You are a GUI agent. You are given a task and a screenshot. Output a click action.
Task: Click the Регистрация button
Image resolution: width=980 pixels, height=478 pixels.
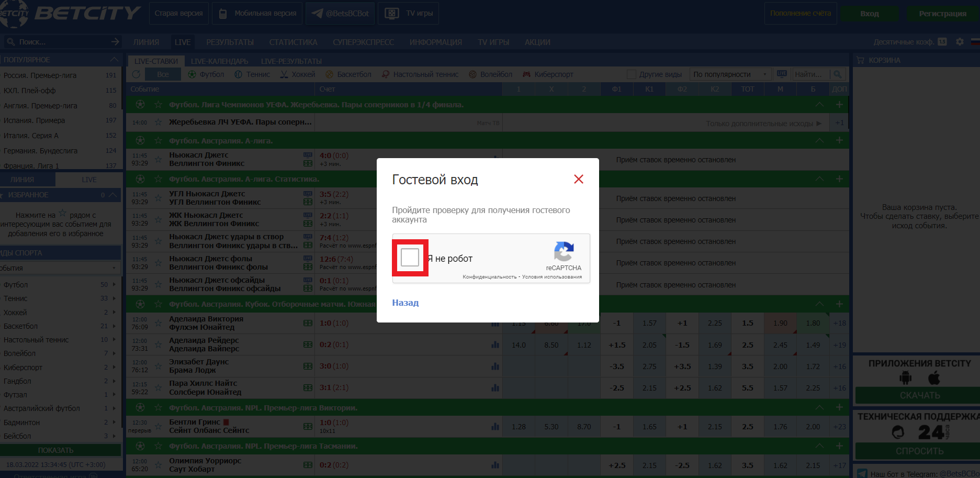942,14
